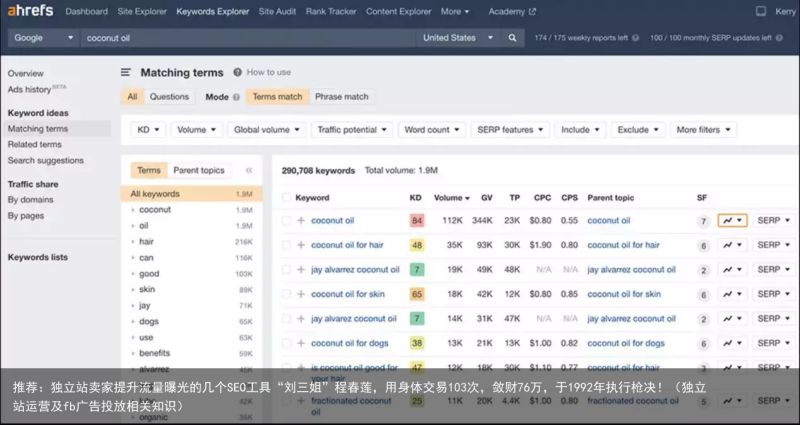Viewport: 800px width, 425px height.
Task: Open the KD filter dropdown
Action: (x=148, y=130)
